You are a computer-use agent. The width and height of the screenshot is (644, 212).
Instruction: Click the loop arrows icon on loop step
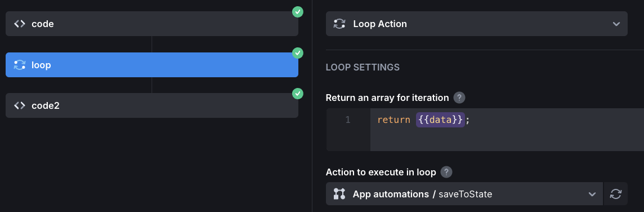[20, 65]
